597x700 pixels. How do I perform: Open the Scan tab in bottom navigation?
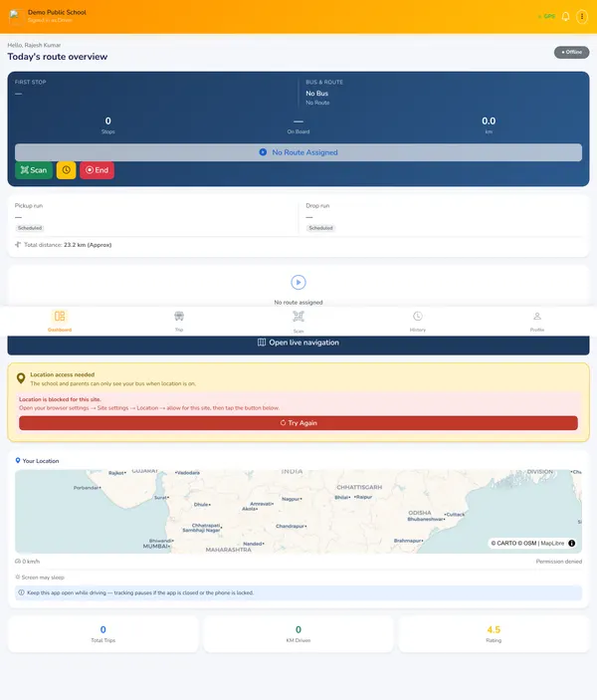click(298, 322)
